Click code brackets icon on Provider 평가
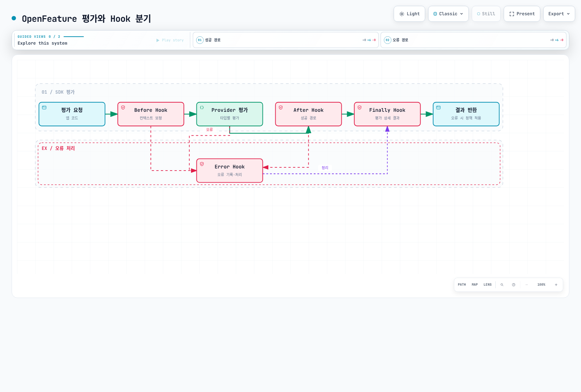 click(202, 107)
